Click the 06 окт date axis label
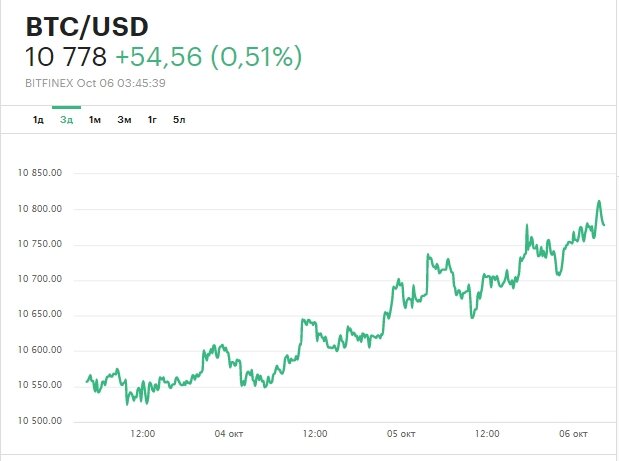The height and width of the screenshot is (461, 619). point(573,434)
